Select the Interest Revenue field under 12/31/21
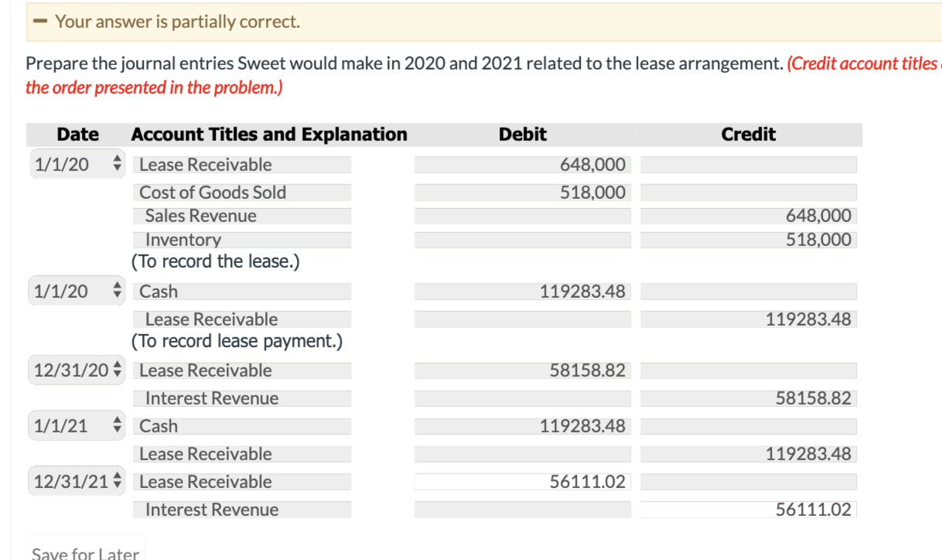The height and width of the screenshot is (560, 942). [242, 509]
